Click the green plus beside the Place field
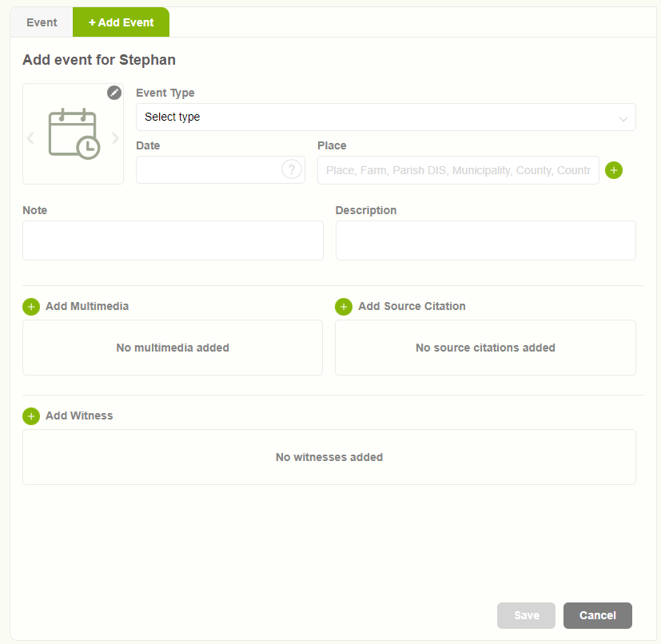Image resolution: width=661 pixels, height=644 pixels. 614,170
